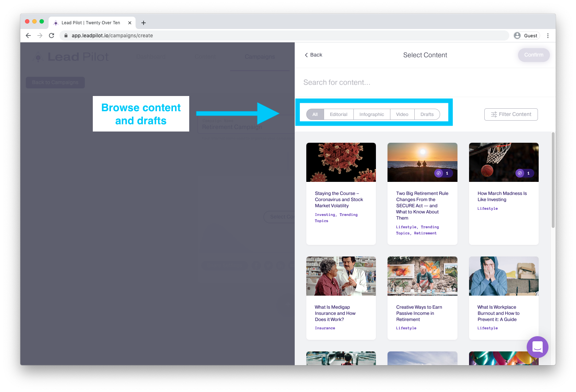
Task: Open Chrome's three-dot menu
Action: click(548, 36)
